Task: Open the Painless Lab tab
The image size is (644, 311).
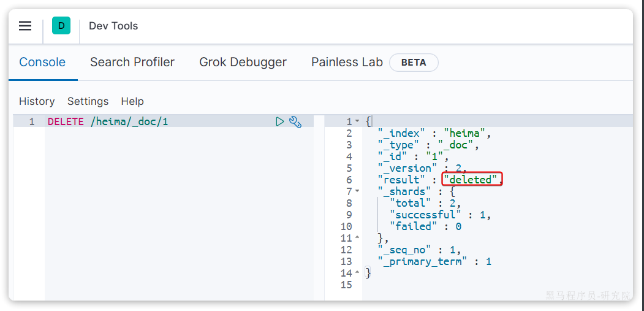Action: pos(347,62)
